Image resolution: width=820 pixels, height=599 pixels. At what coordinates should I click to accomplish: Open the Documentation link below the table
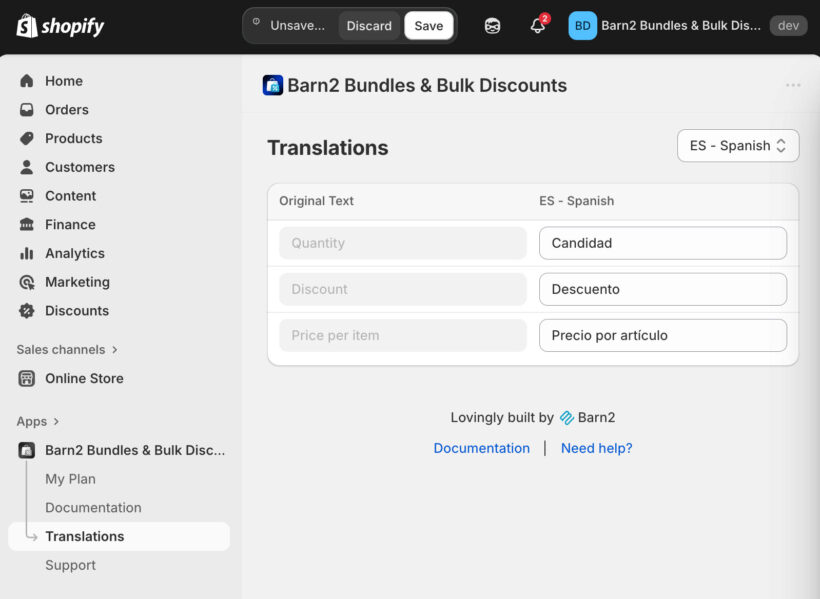pyautogui.click(x=481, y=448)
